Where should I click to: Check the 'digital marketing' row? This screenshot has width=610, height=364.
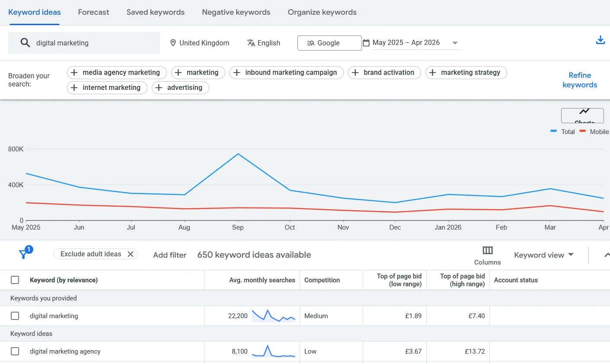(x=15, y=316)
